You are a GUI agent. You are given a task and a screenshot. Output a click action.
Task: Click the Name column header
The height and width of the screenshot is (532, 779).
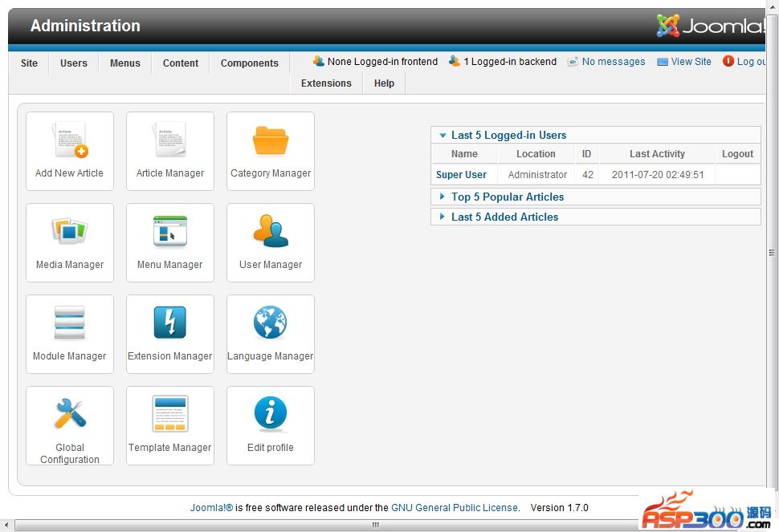pos(464,154)
